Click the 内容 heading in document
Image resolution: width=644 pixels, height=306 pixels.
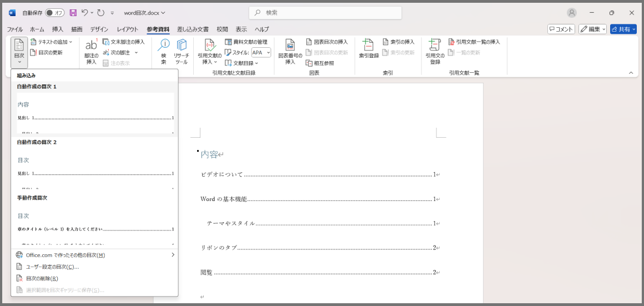click(209, 155)
